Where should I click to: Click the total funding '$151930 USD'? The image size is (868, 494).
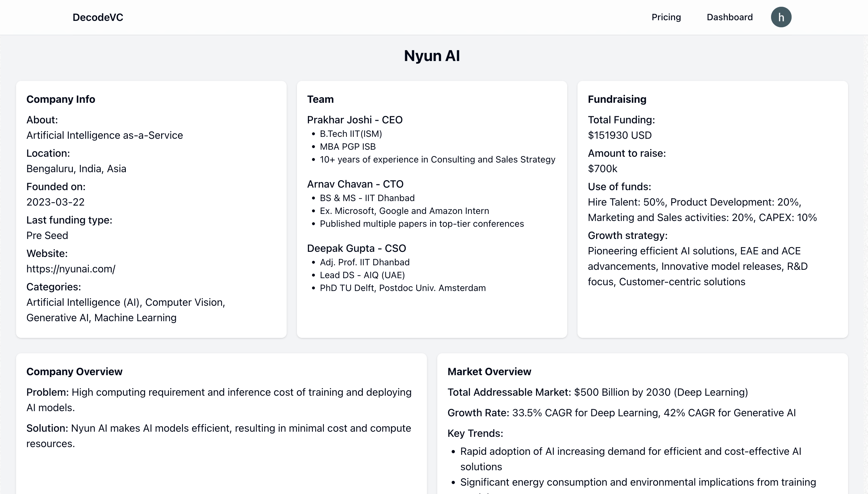click(x=620, y=135)
